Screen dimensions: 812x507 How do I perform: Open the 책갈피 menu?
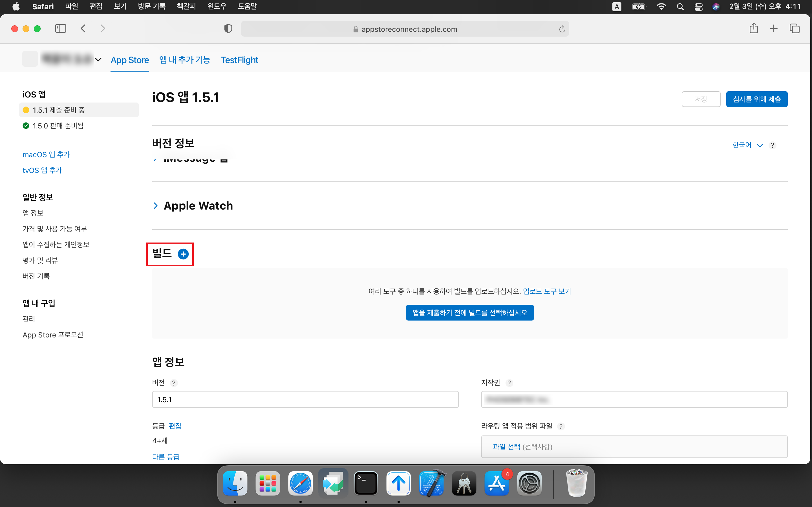[186, 6]
